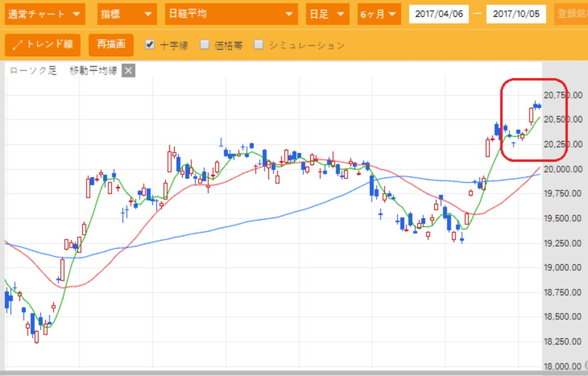Open the 日経平均 symbol dropdown
The height and width of the screenshot is (376, 588).
[x=231, y=14]
